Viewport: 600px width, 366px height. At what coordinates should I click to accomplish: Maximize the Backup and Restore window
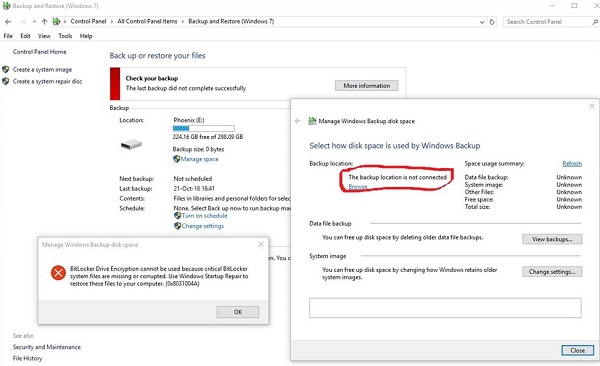pos(574,6)
